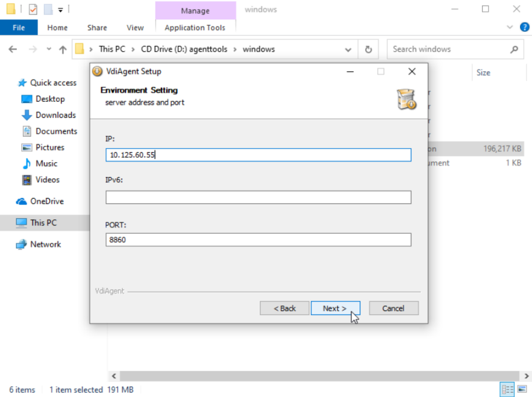Click the Back button in VdiAgent Setup
Viewport: 532px width, 397px height.
tap(284, 308)
